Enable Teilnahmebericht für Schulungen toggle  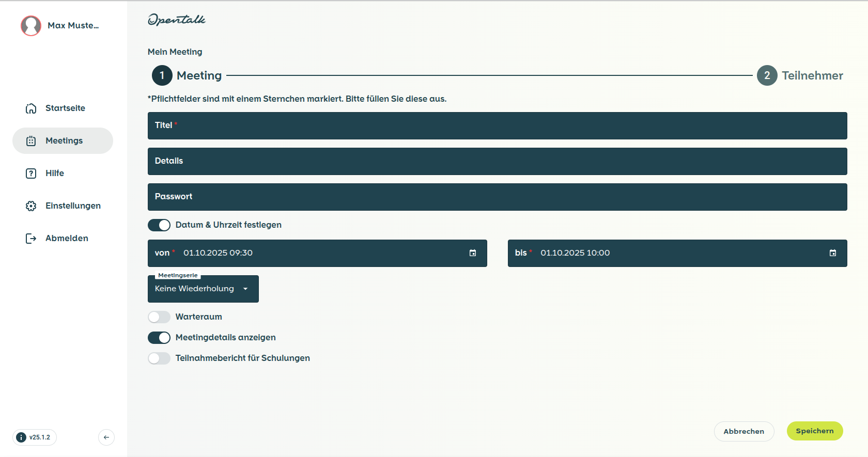(x=159, y=358)
